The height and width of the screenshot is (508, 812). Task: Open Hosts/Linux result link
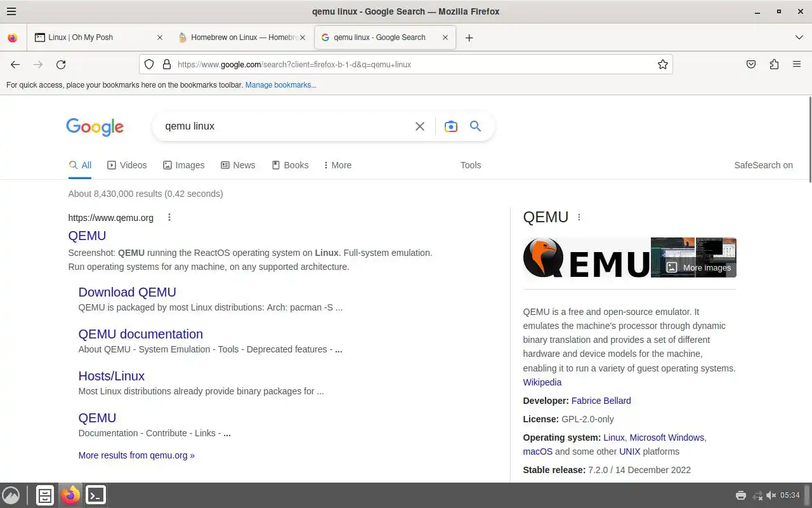coord(112,376)
